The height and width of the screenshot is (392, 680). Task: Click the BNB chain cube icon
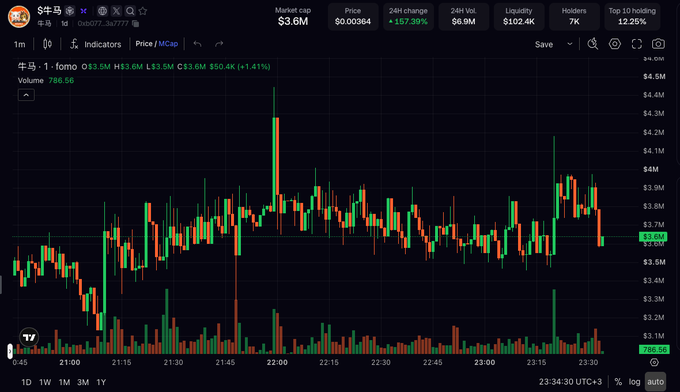[69, 11]
